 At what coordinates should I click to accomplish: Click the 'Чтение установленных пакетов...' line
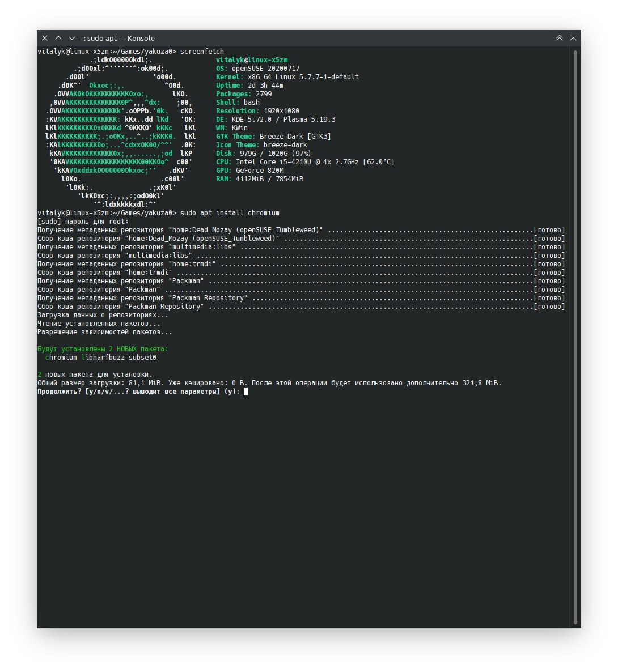pyautogui.click(x=99, y=324)
